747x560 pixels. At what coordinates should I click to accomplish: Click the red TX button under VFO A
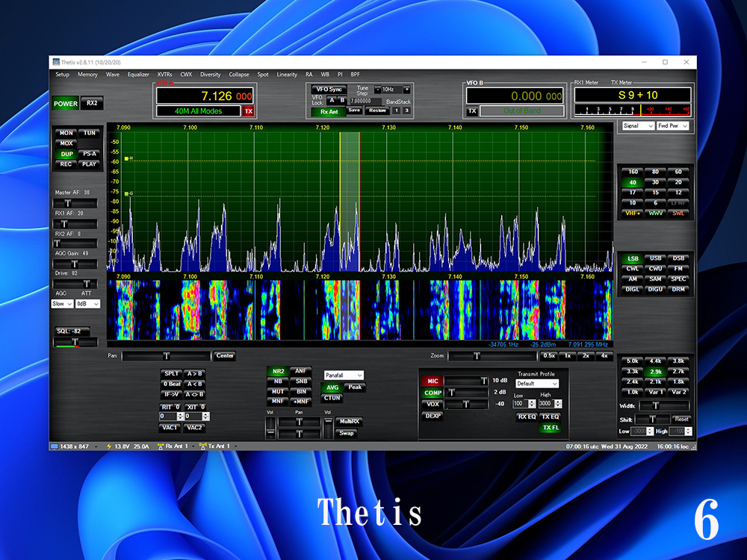tap(248, 111)
